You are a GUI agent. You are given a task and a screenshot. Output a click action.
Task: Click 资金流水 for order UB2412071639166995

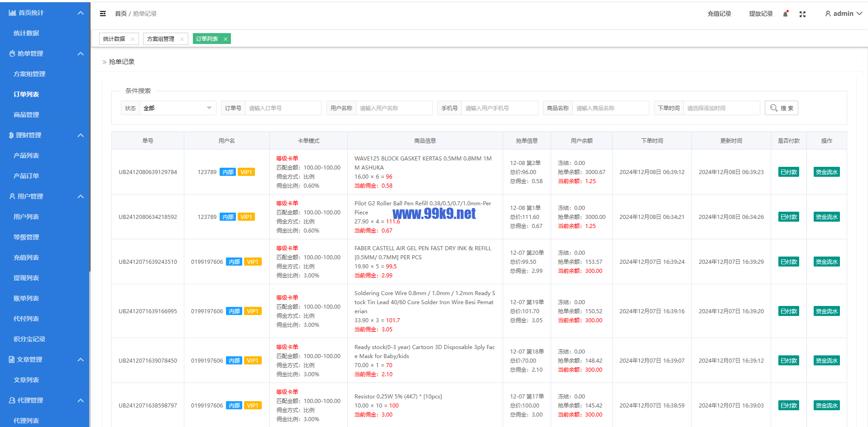coord(827,311)
